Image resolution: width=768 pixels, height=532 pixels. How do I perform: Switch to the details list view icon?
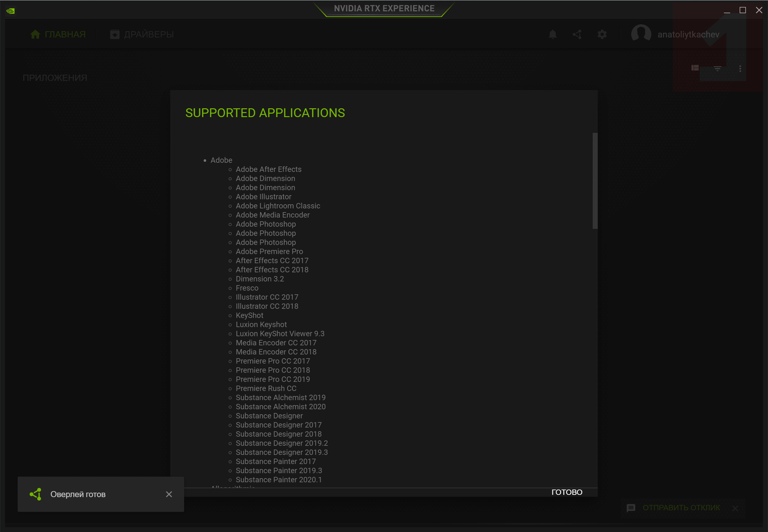[x=695, y=68]
